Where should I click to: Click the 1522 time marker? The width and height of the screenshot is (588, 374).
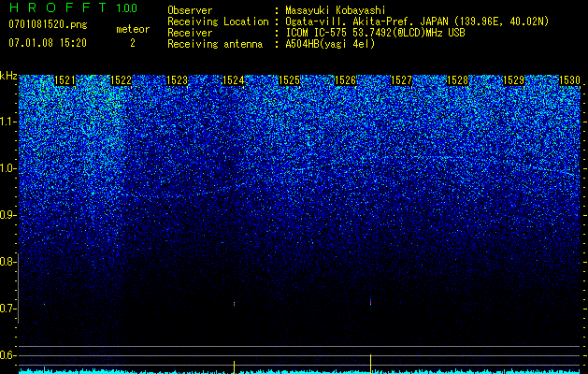122,80
